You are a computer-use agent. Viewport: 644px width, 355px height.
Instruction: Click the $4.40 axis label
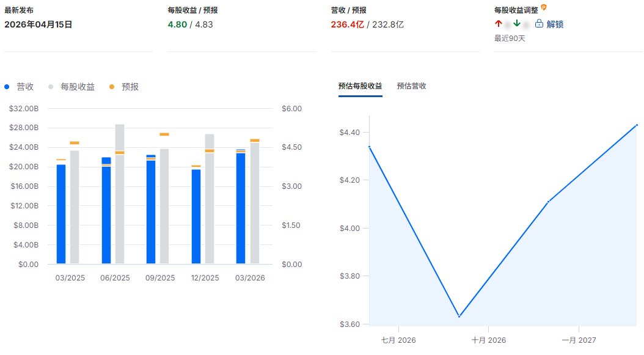(x=349, y=133)
